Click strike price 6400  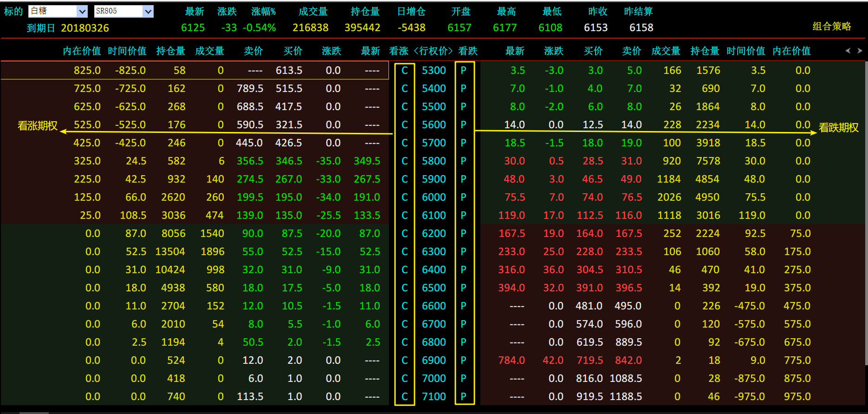[x=434, y=270]
